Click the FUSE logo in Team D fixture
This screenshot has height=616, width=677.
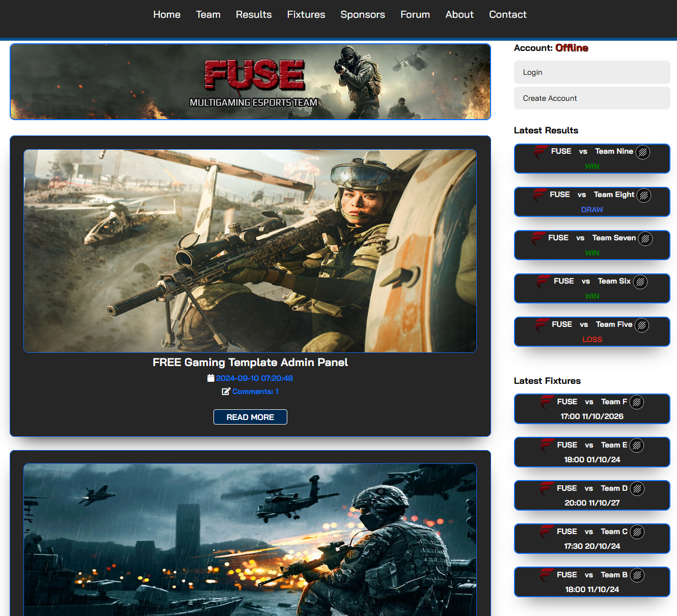[x=547, y=489]
